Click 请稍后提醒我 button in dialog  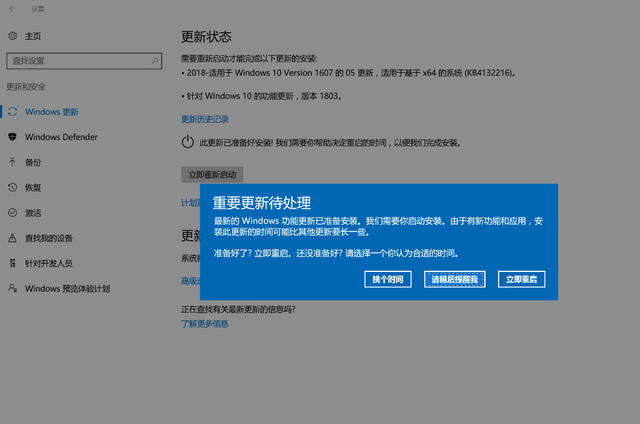455,279
